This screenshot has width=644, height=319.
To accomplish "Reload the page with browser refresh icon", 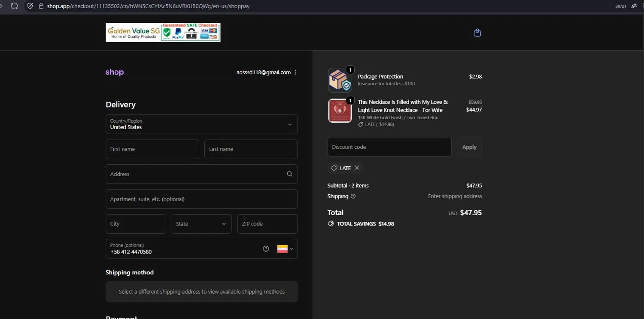I will click(x=15, y=6).
